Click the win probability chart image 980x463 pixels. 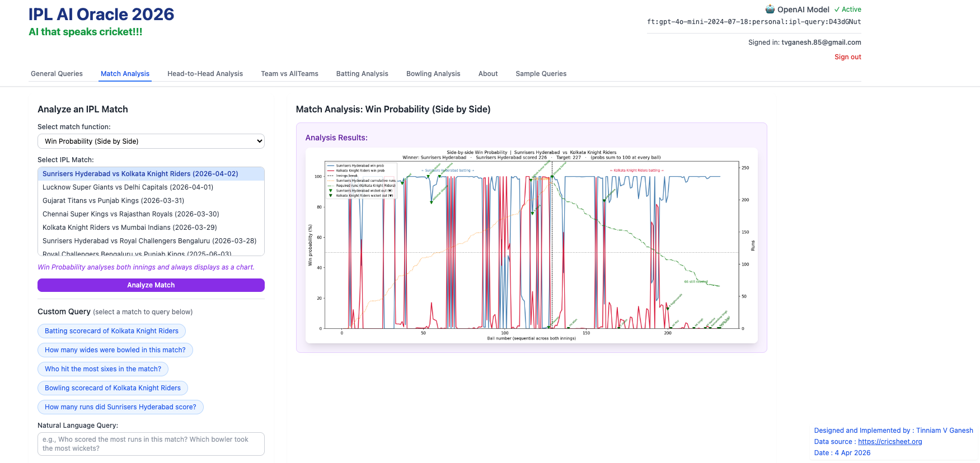tap(531, 245)
